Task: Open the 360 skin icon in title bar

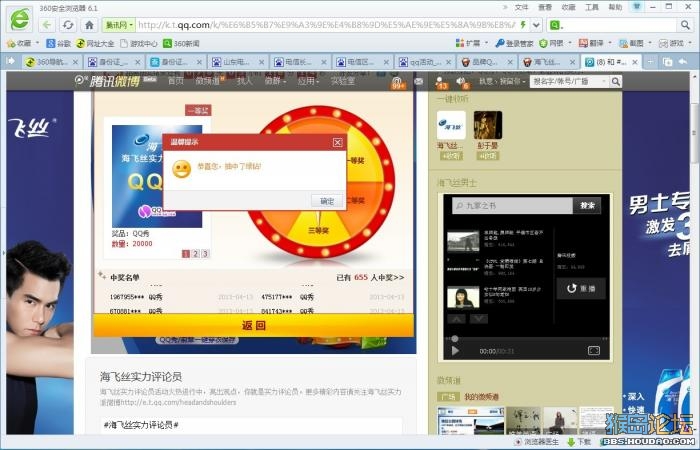Action: point(637,7)
